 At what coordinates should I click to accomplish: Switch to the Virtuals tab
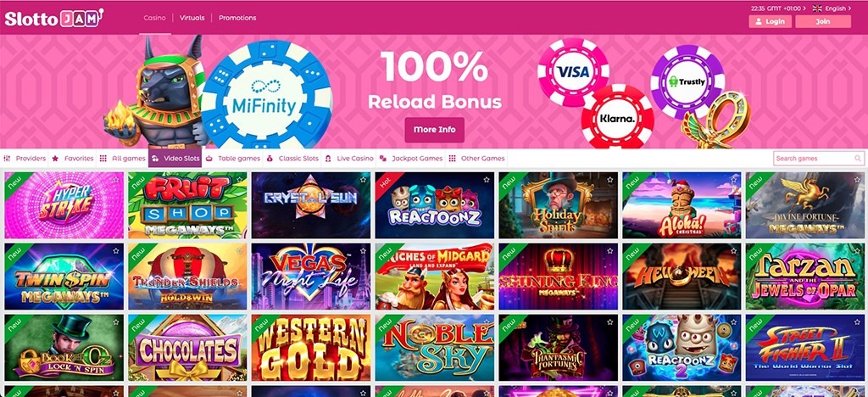click(192, 18)
